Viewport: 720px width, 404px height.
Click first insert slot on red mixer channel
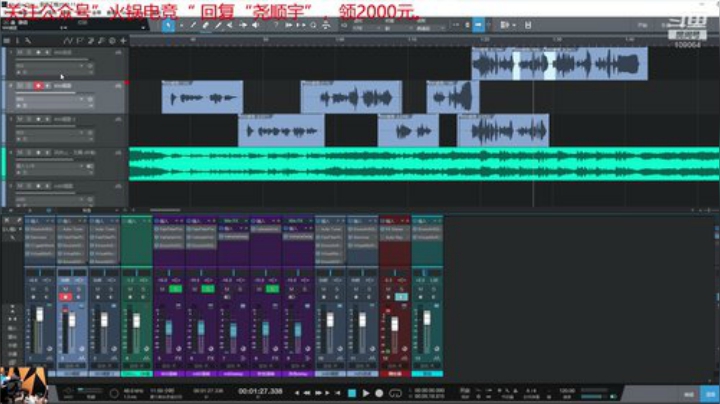pos(394,229)
